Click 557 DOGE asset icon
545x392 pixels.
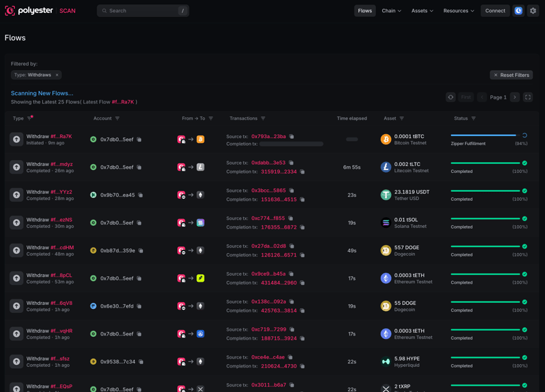point(386,250)
